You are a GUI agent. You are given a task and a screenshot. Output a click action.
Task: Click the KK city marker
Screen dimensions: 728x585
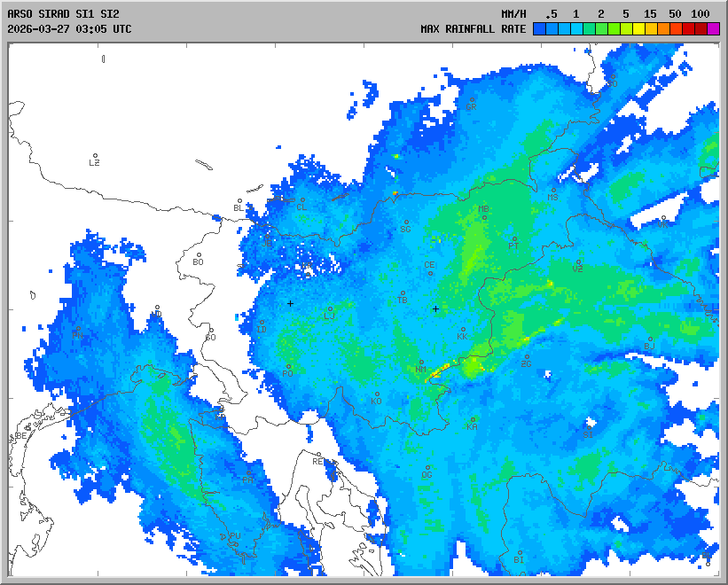463,331
